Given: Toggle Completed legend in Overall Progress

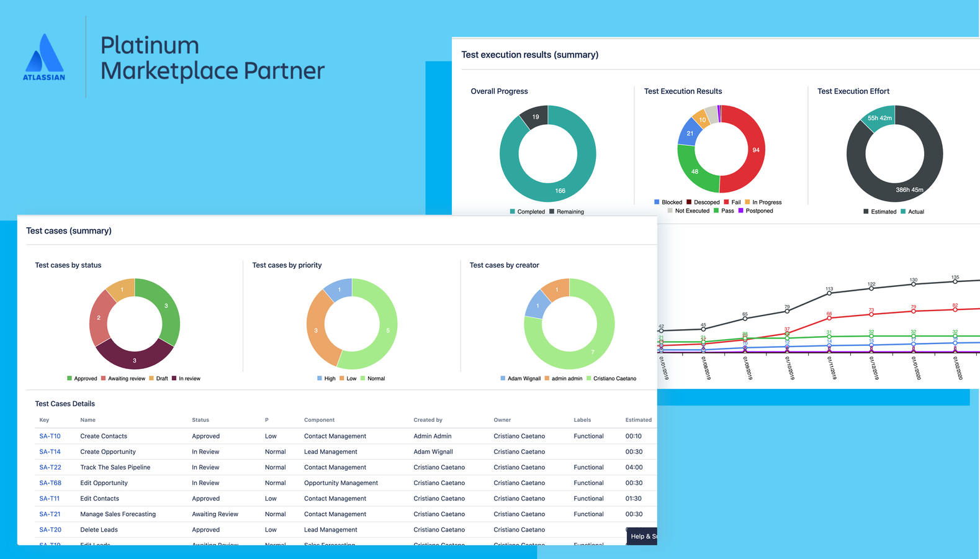Looking at the screenshot, I should [x=528, y=212].
